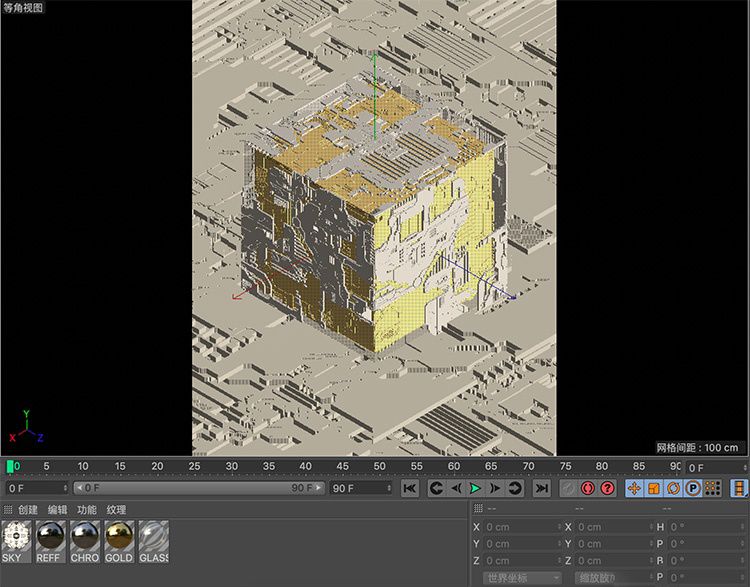Click the green Play forward button
This screenshot has height=587, width=750.
(475, 488)
